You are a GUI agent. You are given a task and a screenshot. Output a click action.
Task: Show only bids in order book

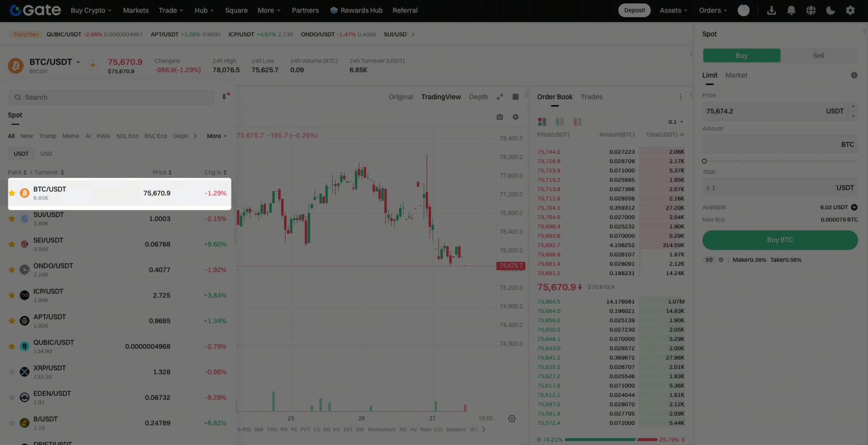click(560, 121)
